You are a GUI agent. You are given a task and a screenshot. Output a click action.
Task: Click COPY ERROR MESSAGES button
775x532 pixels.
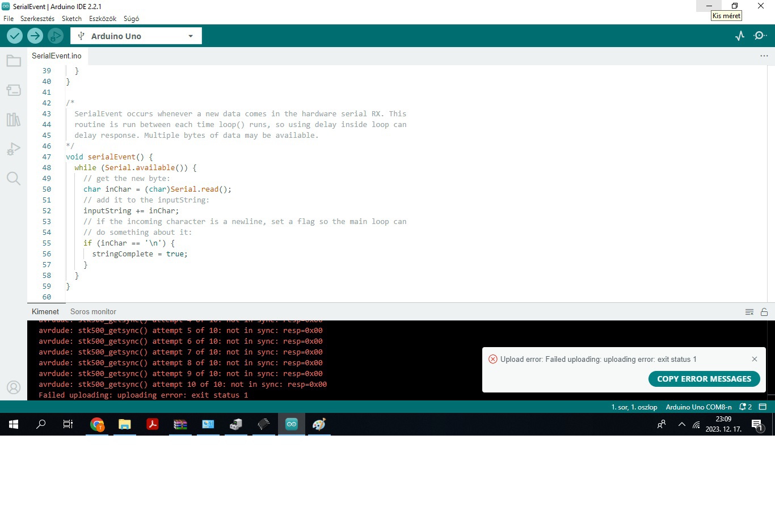tap(704, 379)
